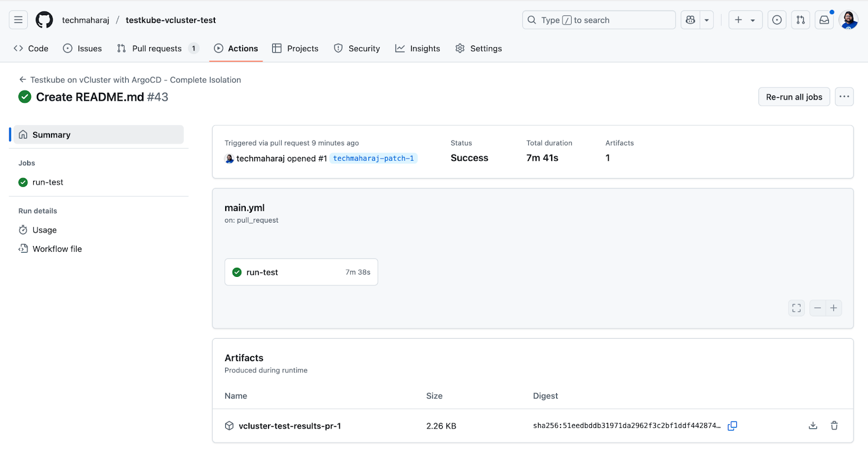Open the user profile avatar menu
Image resolution: width=868 pixels, height=455 pixels.
848,20
